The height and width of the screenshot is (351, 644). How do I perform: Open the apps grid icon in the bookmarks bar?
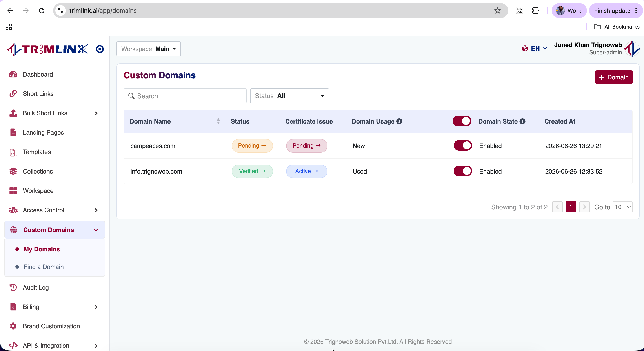[9, 27]
